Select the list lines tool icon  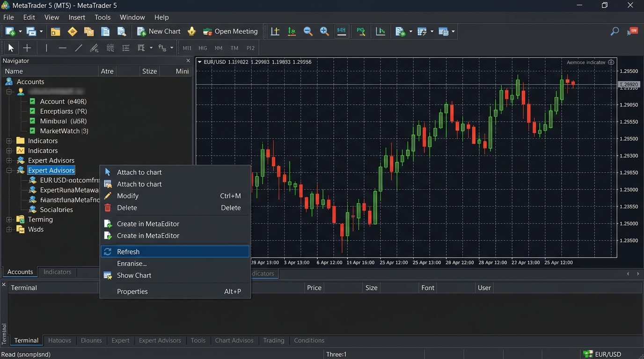click(x=125, y=48)
